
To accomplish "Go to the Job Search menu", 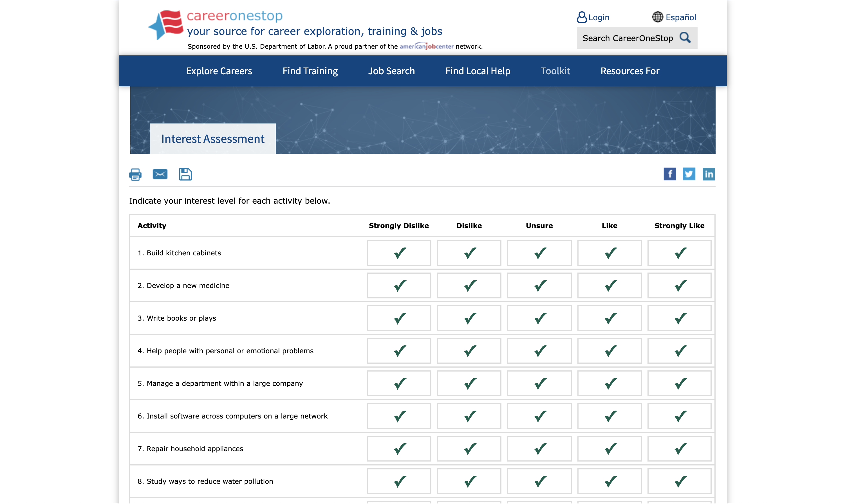I will pos(391,71).
